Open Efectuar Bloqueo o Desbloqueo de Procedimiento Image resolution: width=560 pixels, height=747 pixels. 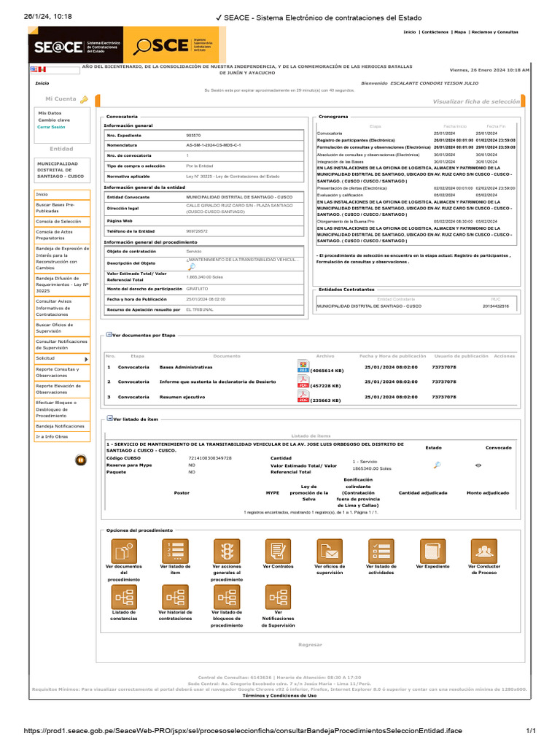(x=62, y=409)
